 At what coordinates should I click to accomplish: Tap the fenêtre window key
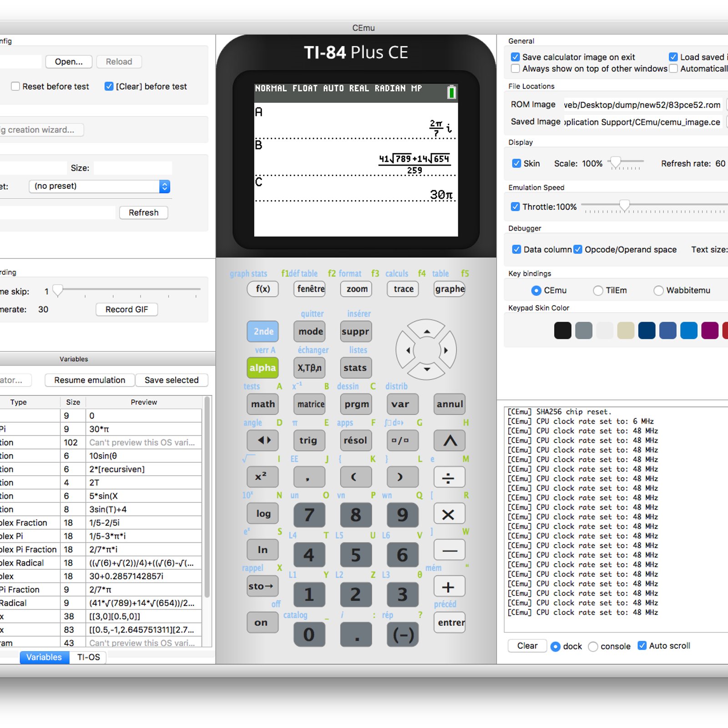coord(310,289)
